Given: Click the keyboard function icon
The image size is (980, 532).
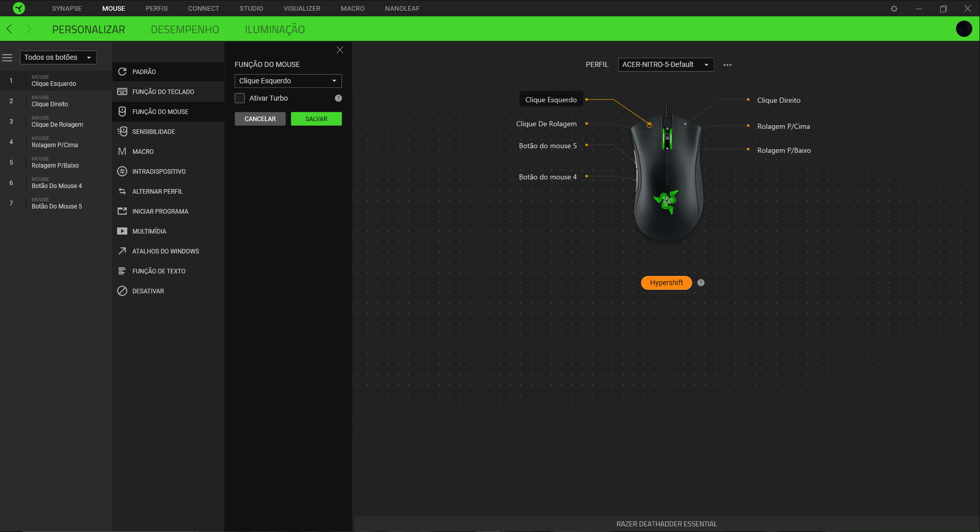Looking at the screenshot, I should [x=122, y=91].
